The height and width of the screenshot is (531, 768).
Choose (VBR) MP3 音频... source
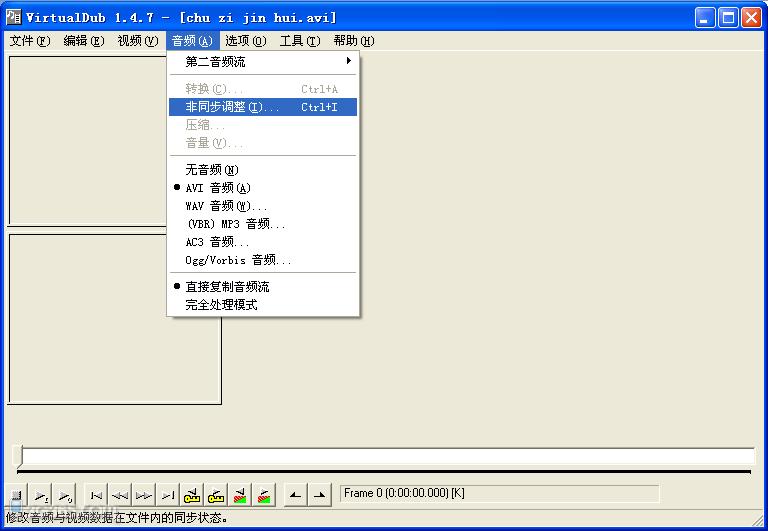(263, 224)
